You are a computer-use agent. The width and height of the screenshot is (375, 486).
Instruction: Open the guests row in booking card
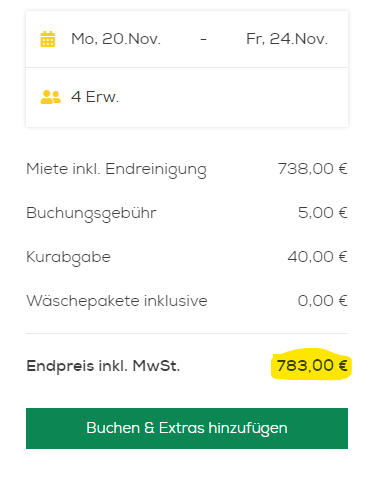point(187,97)
